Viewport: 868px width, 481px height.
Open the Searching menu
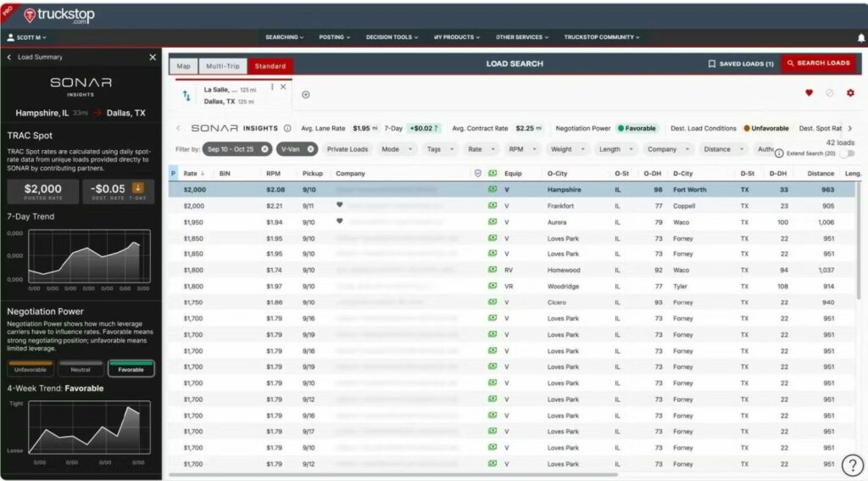284,37
